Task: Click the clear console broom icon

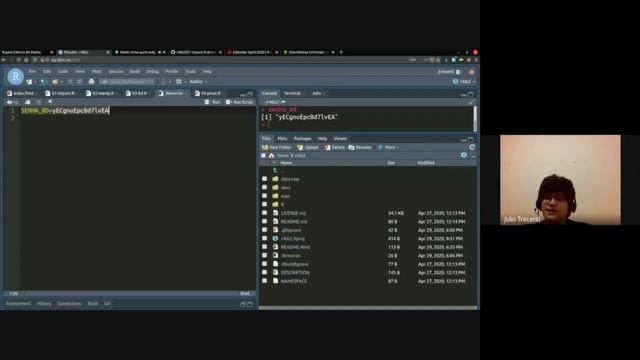Action: (x=471, y=102)
